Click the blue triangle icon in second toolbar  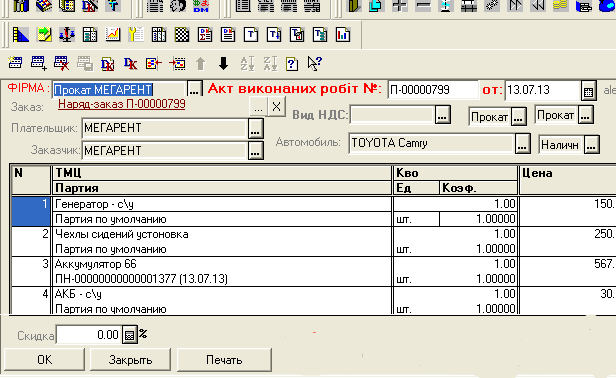(x=21, y=35)
